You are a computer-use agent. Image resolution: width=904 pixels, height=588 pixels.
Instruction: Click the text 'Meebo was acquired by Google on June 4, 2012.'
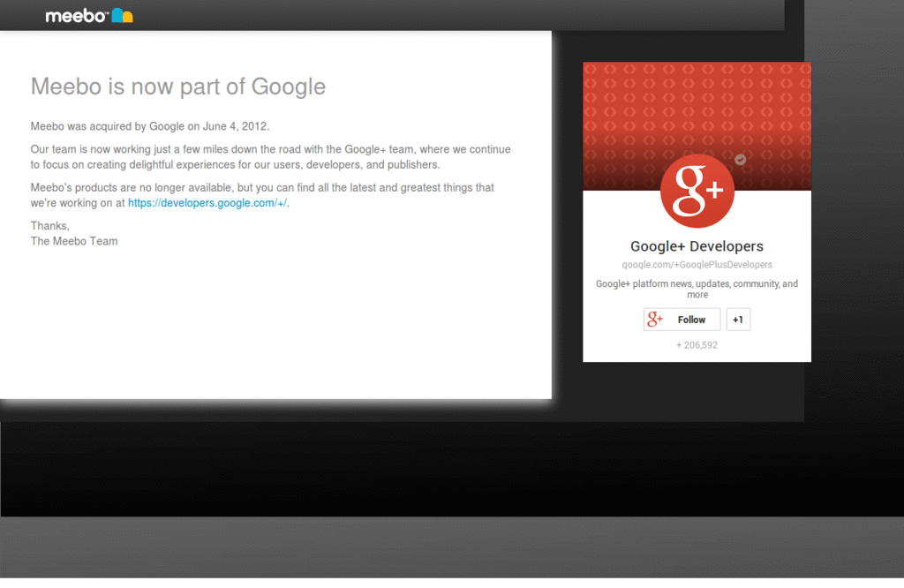pyautogui.click(x=150, y=126)
